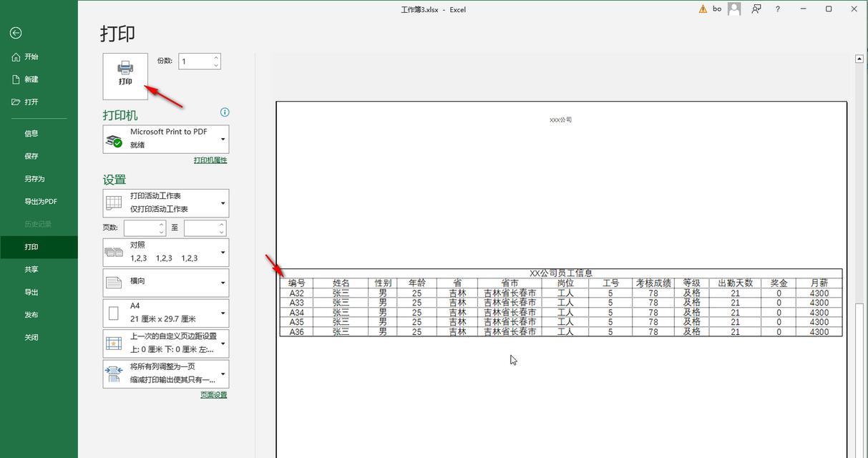Click the folder icon beside 打开

pos(16,102)
